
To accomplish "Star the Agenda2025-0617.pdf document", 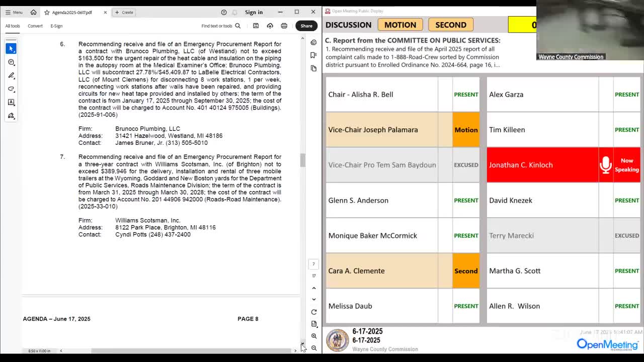I will (x=47, y=12).
